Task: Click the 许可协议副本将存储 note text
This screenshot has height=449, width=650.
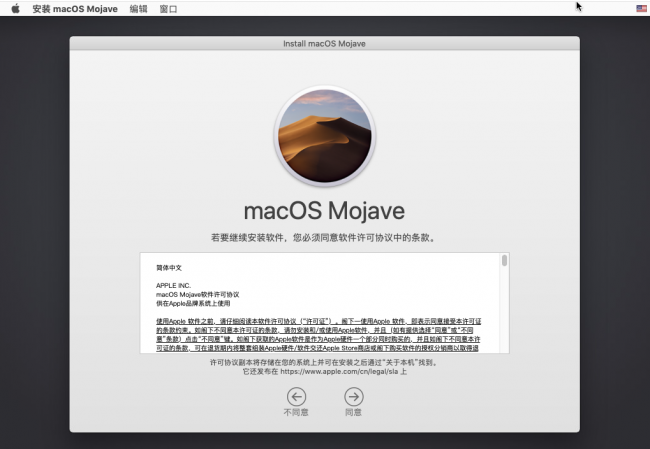Action: [324, 362]
